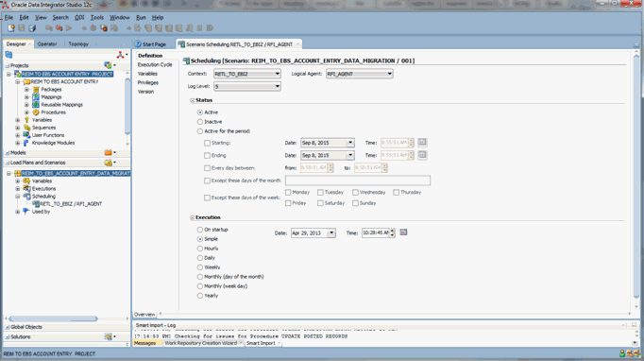Open the Logical Agent dropdown
This screenshot has height=361, width=644.
[x=360, y=74]
